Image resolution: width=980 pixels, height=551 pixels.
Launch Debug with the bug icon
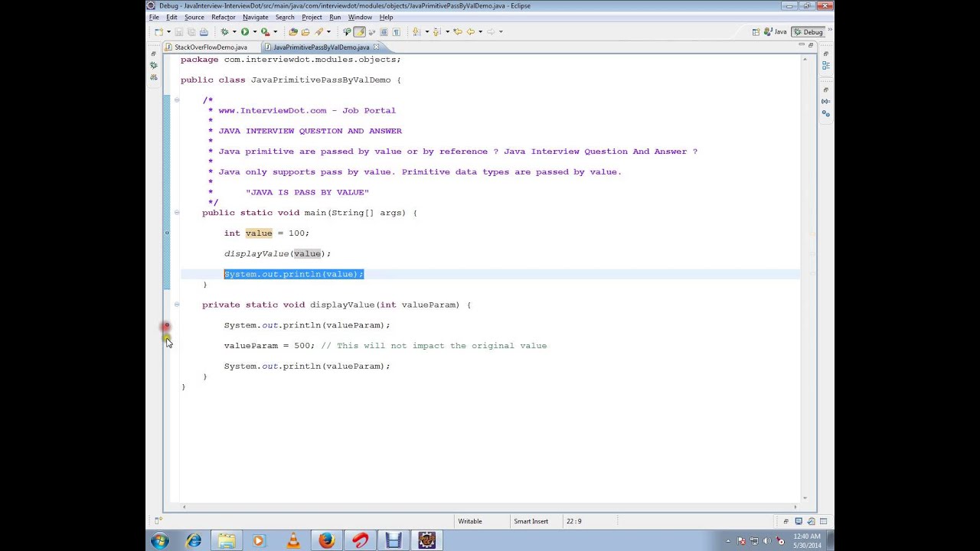click(x=224, y=31)
